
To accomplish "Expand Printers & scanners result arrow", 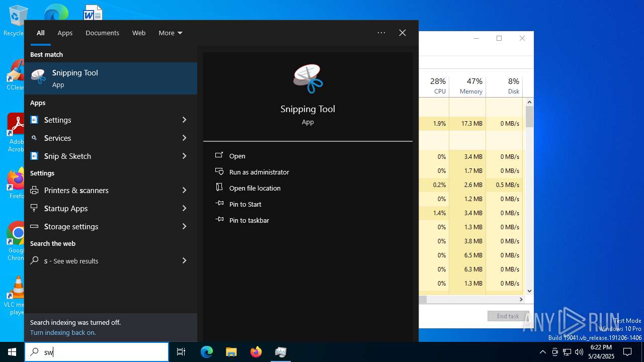I will 184,190.
